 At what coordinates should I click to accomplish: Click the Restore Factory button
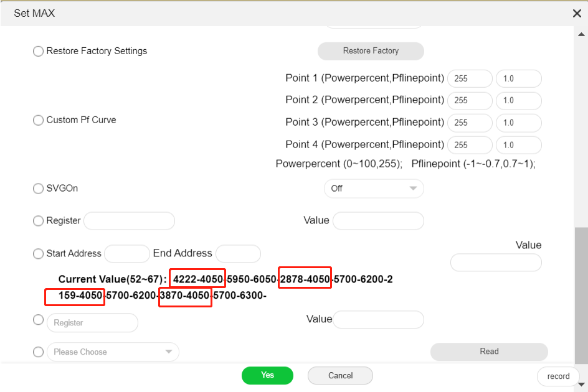coord(371,51)
